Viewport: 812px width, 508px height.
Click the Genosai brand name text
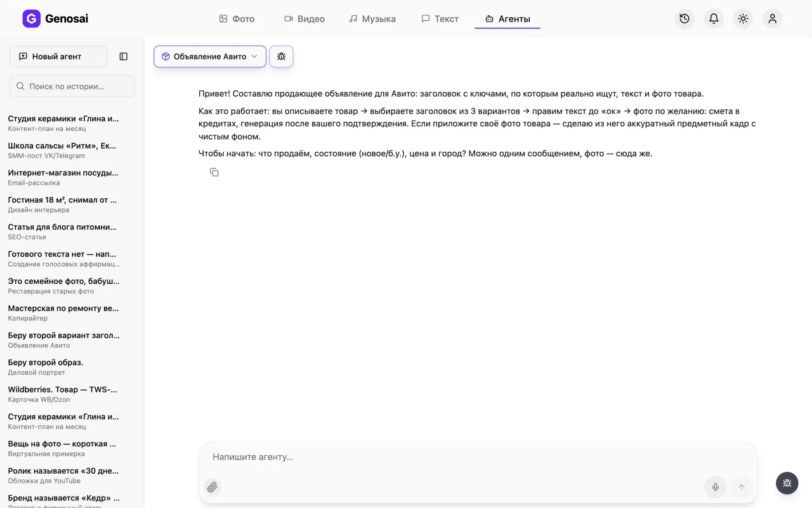click(67, 19)
